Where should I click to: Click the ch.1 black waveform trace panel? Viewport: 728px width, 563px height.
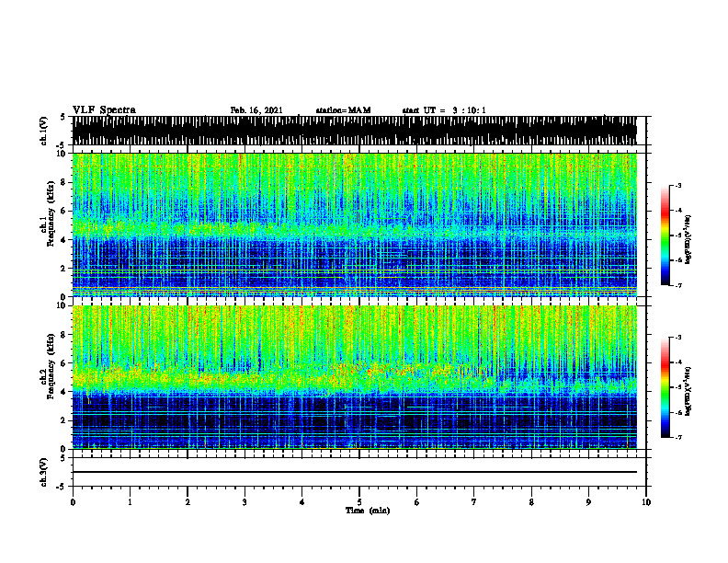(354, 131)
